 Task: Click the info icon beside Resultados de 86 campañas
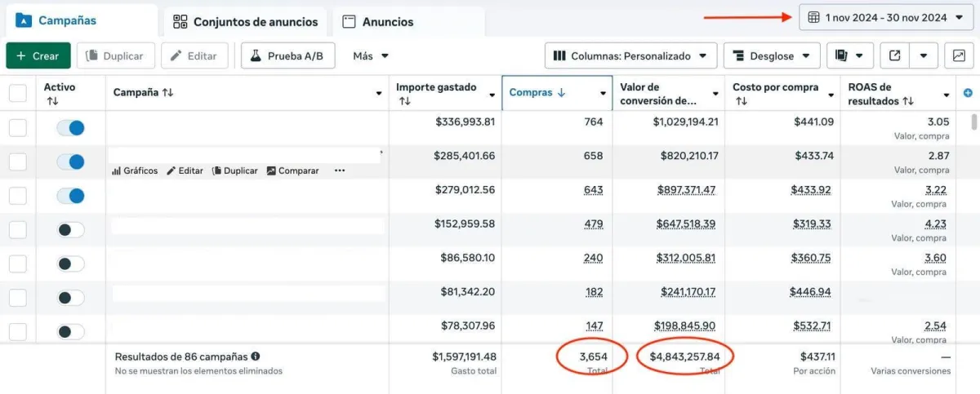click(256, 356)
